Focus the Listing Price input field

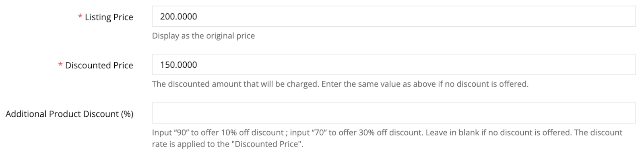(394, 17)
